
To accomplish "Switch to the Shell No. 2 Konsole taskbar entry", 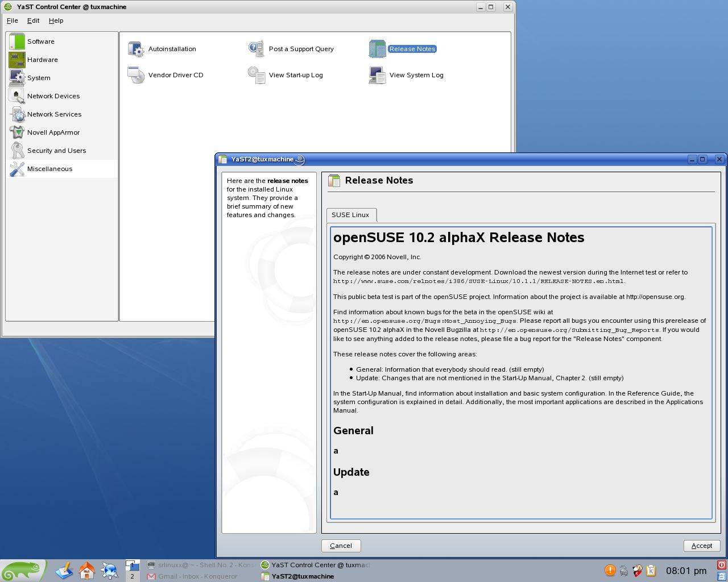I will pyautogui.click(x=201, y=565).
